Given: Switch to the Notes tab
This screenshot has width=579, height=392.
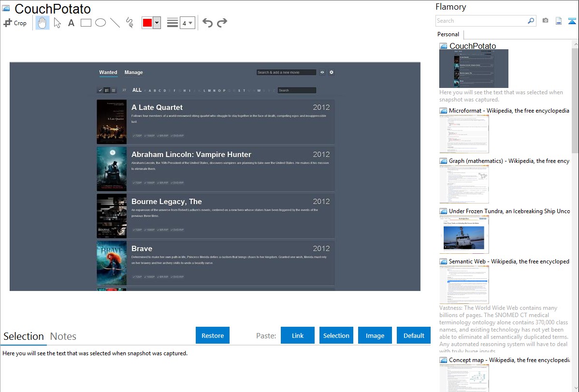Looking at the screenshot, I should point(63,336).
